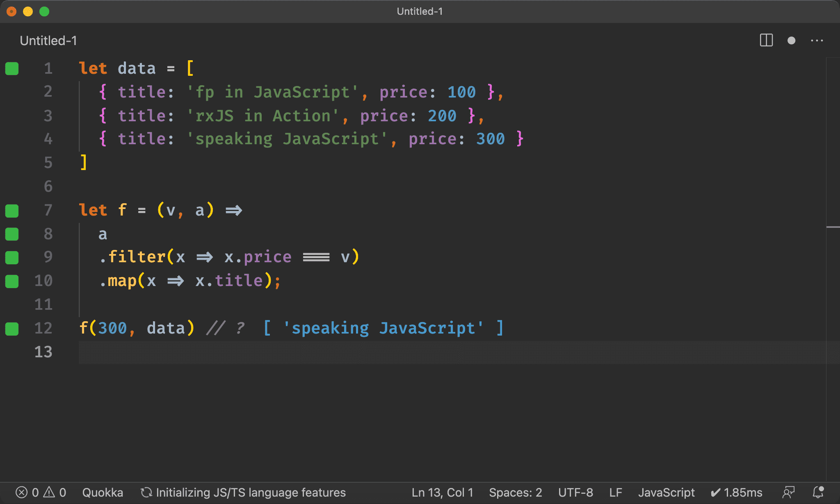
Task: Click line number 5 in the gutter
Action: (x=48, y=163)
